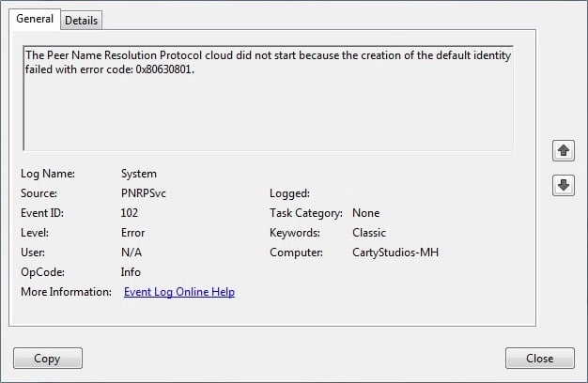This screenshot has height=383, width=588.
Task: Select the User value N/A
Action: 132,253
